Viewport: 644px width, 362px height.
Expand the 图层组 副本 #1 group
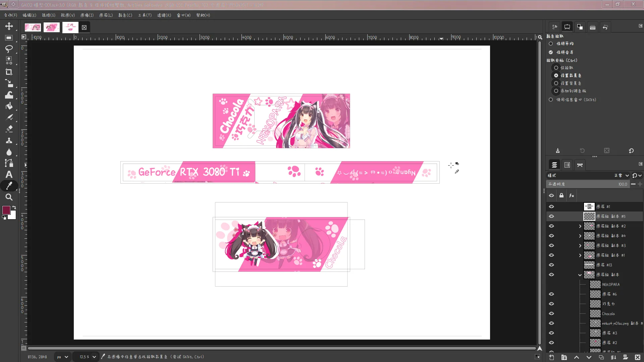[x=580, y=255]
